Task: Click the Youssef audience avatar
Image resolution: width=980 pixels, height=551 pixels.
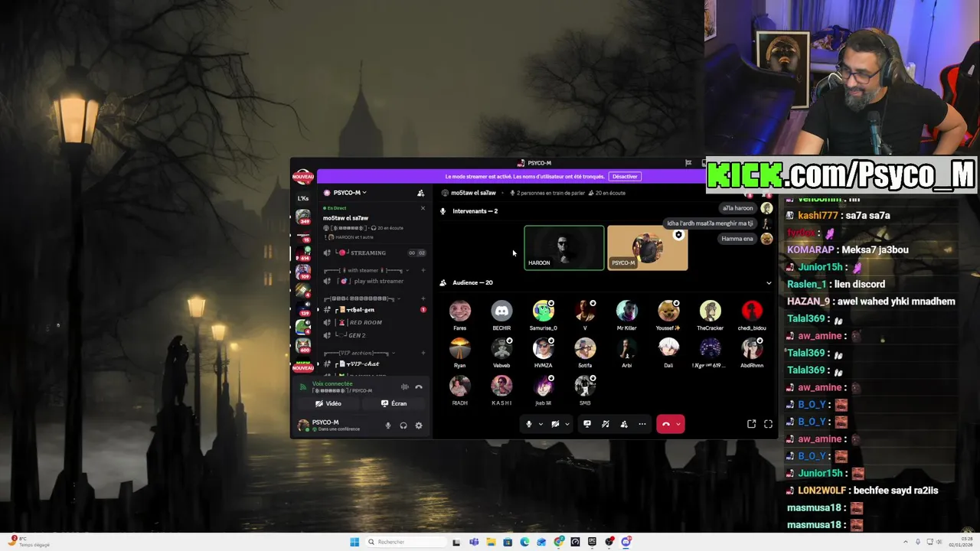Action: 668,311
